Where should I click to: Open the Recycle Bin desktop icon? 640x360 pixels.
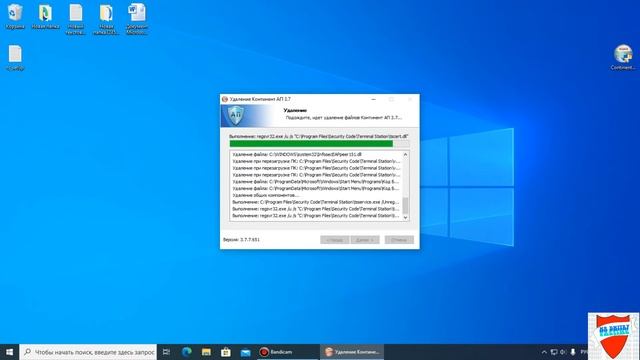pyautogui.click(x=15, y=16)
